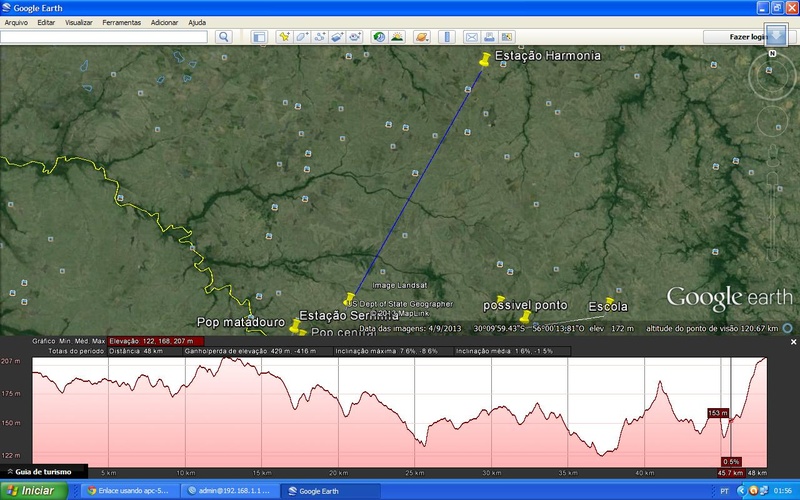The width and height of the screenshot is (800, 500).
Task: View in Google Maps icon
Action: click(x=507, y=37)
